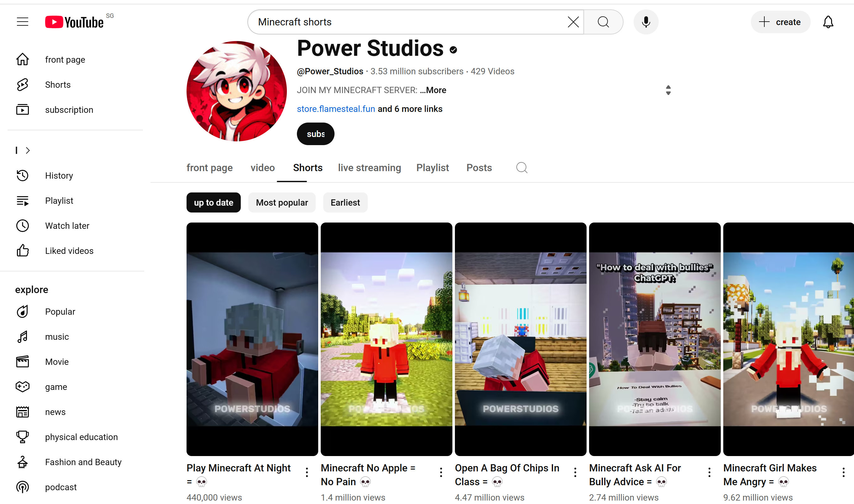Open voice search with the microphone icon
The image size is (854, 504).
click(x=645, y=22)
